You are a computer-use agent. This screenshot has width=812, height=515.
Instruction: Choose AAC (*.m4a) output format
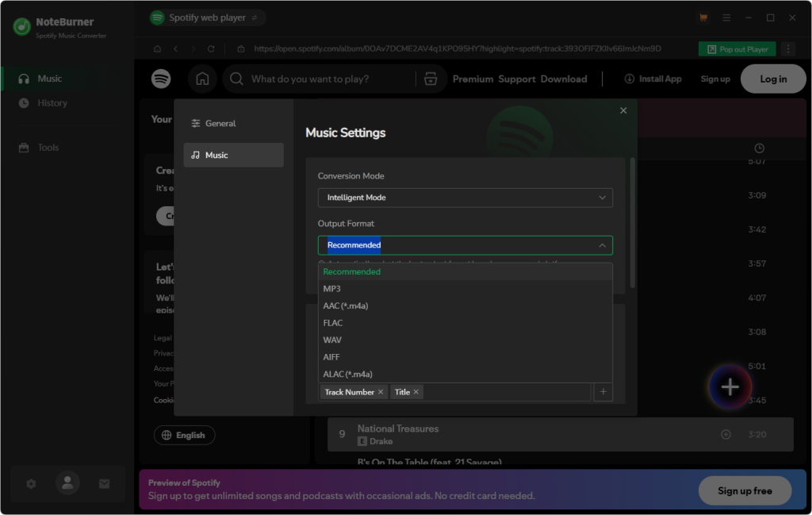click(465, 306)
